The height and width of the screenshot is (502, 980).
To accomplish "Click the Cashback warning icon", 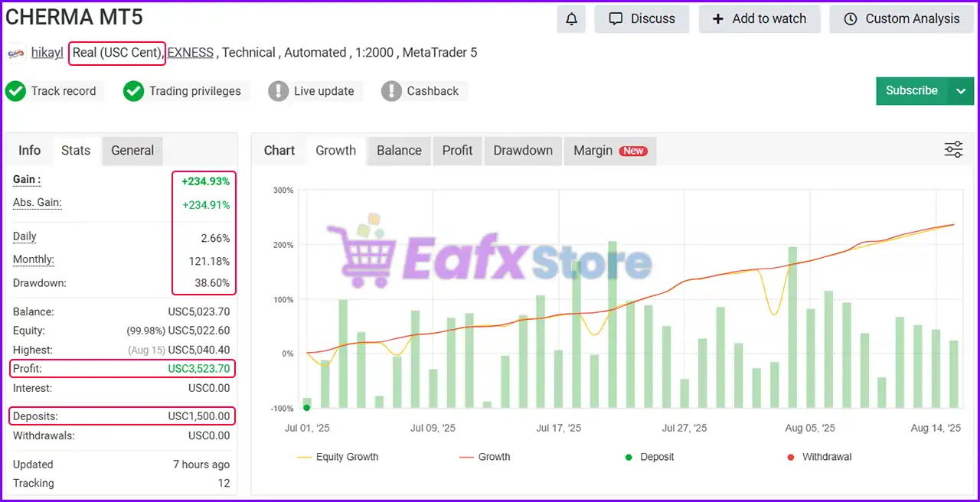I will coord(391,91).
